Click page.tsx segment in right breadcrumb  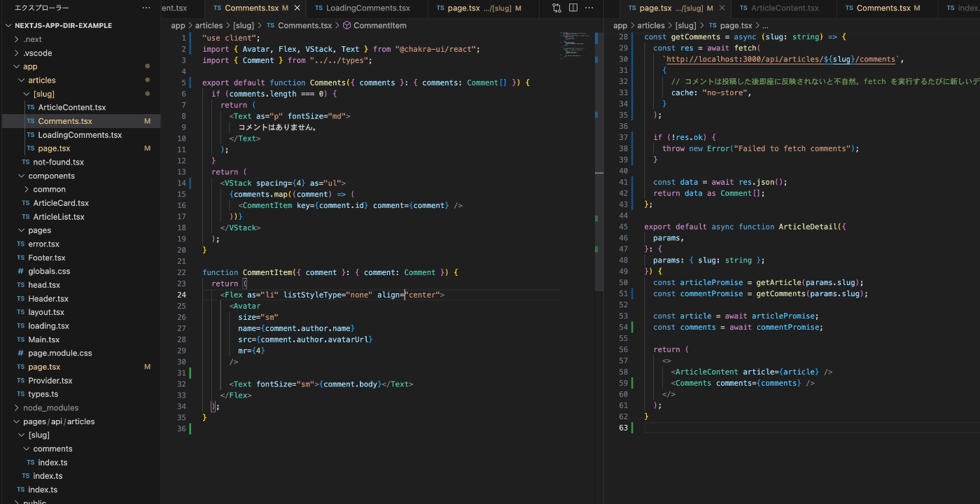click(735, 25)
